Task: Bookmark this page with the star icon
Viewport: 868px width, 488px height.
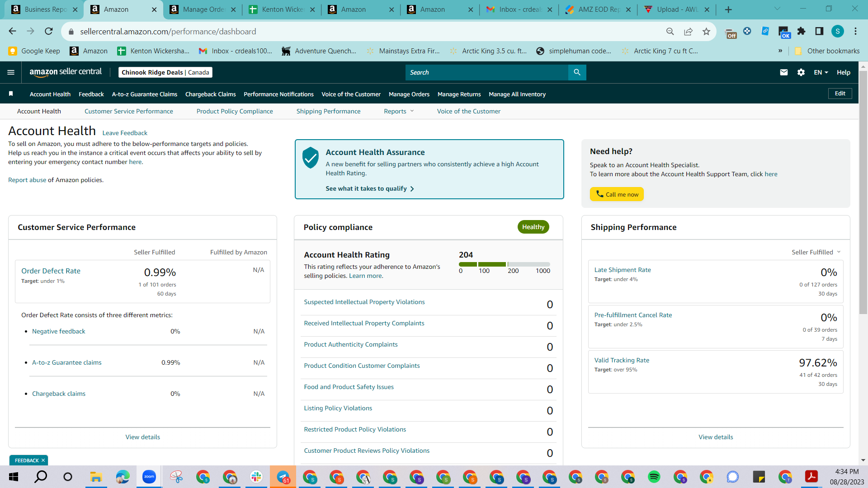Action: click(x=706, y=31)
